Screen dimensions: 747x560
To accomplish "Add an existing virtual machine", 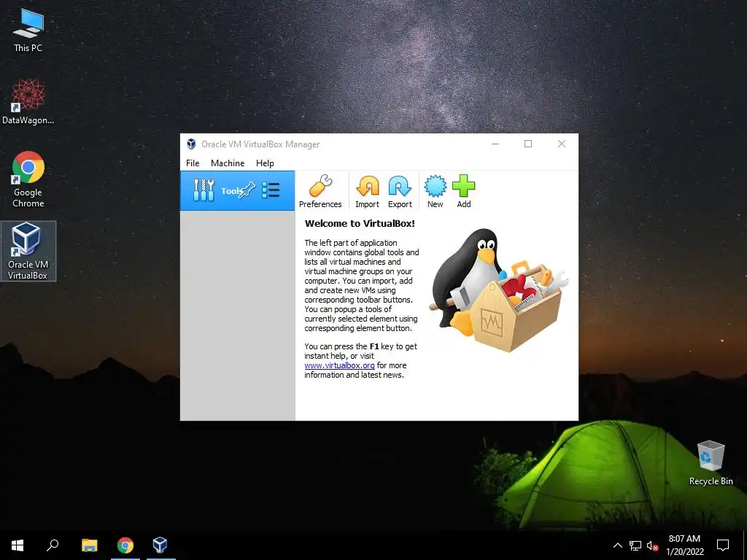I will [x=463, y=192].
